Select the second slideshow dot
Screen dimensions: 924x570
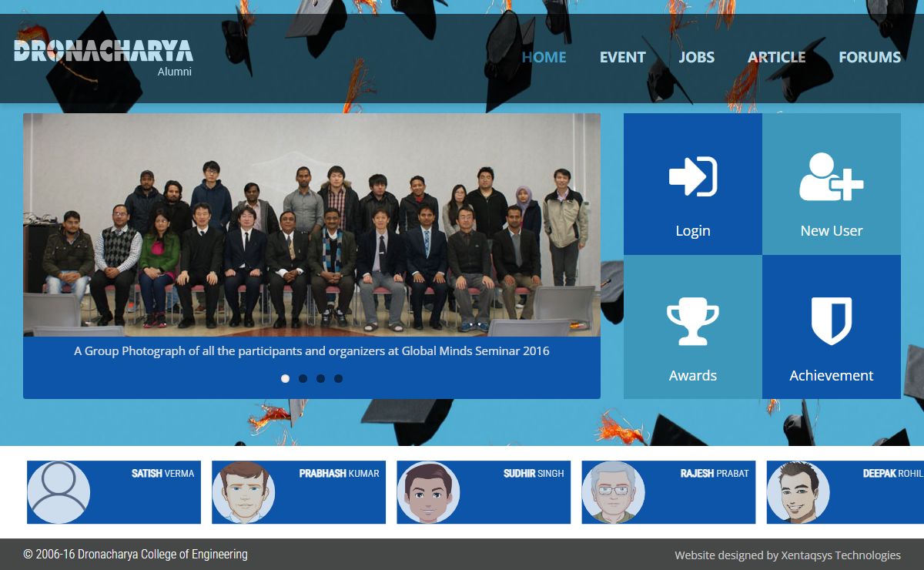[x=303, y=378]
